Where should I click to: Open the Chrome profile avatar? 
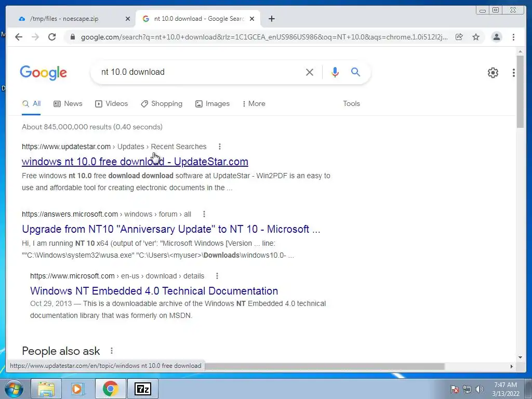496,37
